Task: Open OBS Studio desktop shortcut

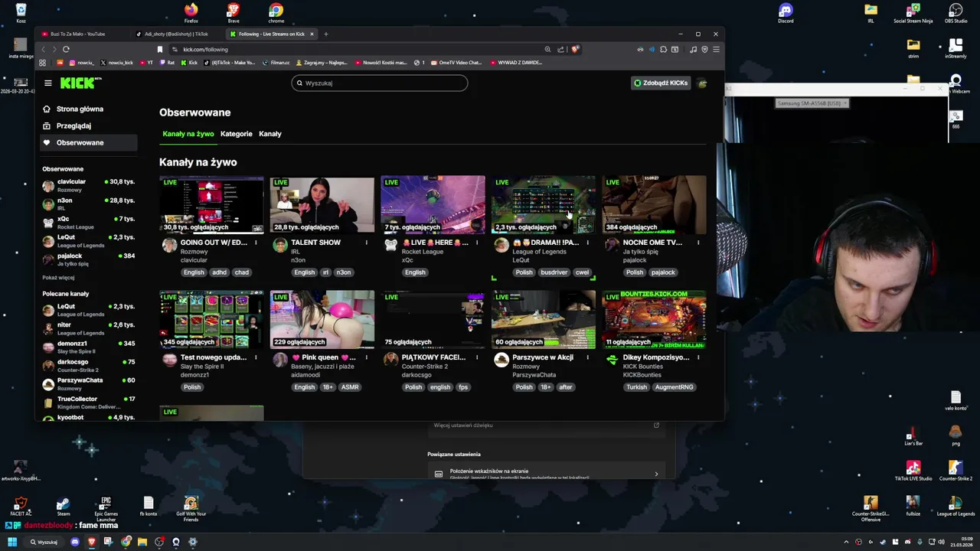Action: (x=955, y=13)
